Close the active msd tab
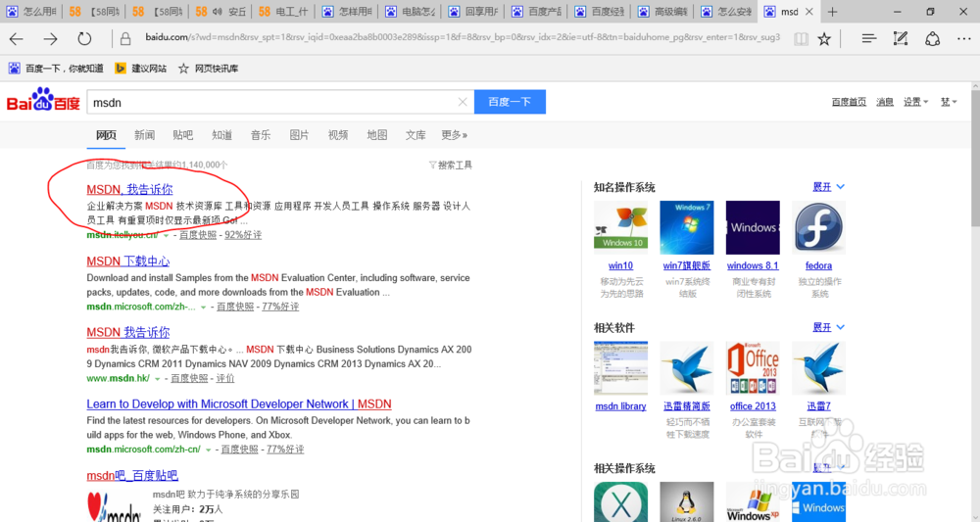980x522 pixels. 808,11
